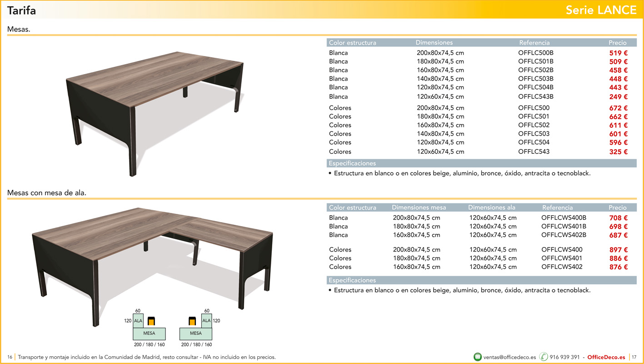This screenshot has width=644, height=364.
Task: Click the ALA box in left layout diagram
Action: tap(138, 321)
